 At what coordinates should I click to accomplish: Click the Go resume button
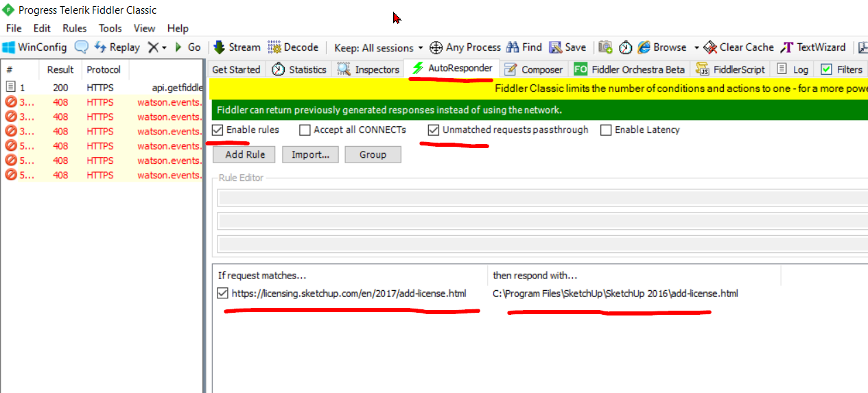[x=187, y=47]
